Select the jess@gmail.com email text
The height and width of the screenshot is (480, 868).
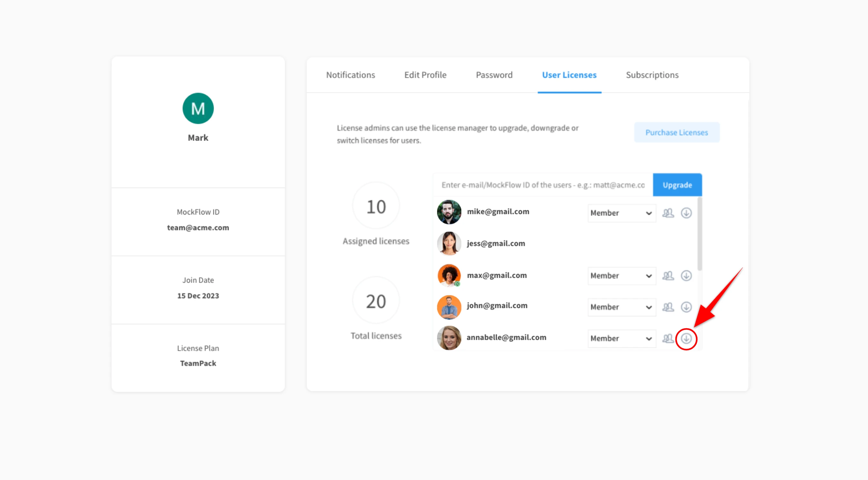(496, 243)
